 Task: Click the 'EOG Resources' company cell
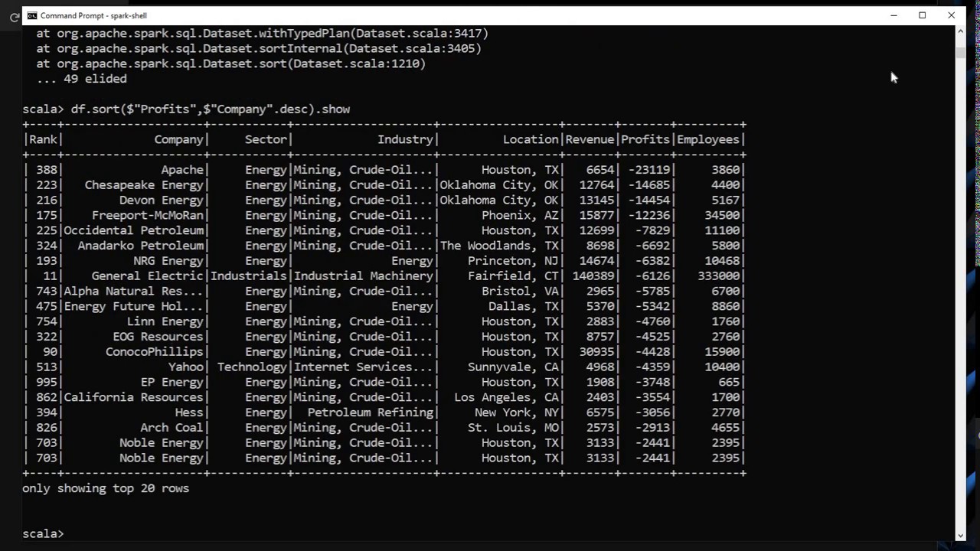coord(158,337)
